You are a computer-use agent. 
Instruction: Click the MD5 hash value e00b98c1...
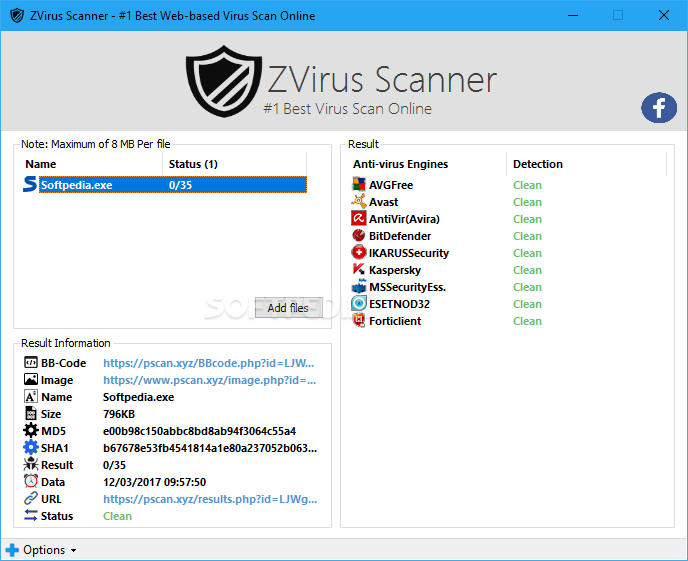199,431
